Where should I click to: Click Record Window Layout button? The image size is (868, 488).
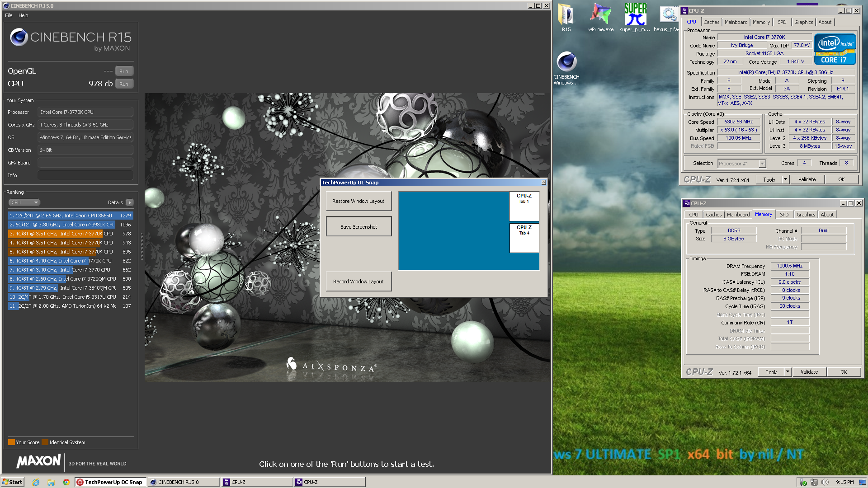359,282
